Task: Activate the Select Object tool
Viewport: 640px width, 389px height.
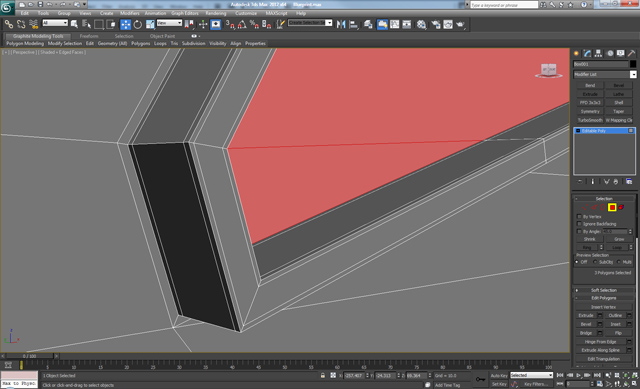Action: [x=74, y=24]
